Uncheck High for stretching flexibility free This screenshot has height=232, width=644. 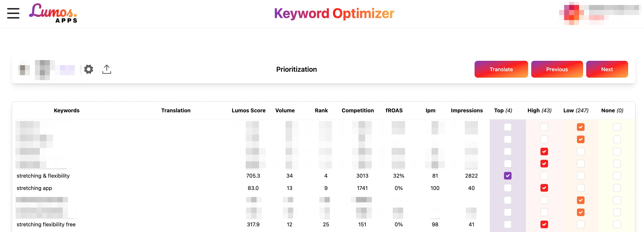[544, 224]
